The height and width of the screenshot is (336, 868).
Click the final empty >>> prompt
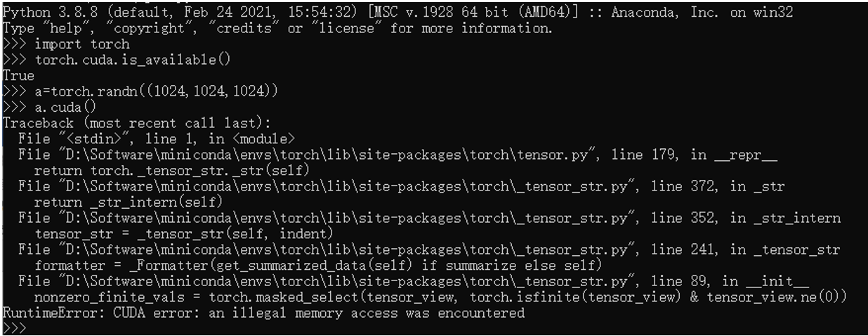coord(13,329)
